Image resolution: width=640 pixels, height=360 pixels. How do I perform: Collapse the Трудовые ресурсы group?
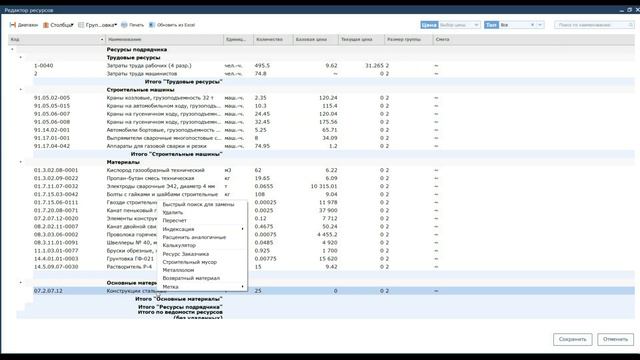click(21, 58)
